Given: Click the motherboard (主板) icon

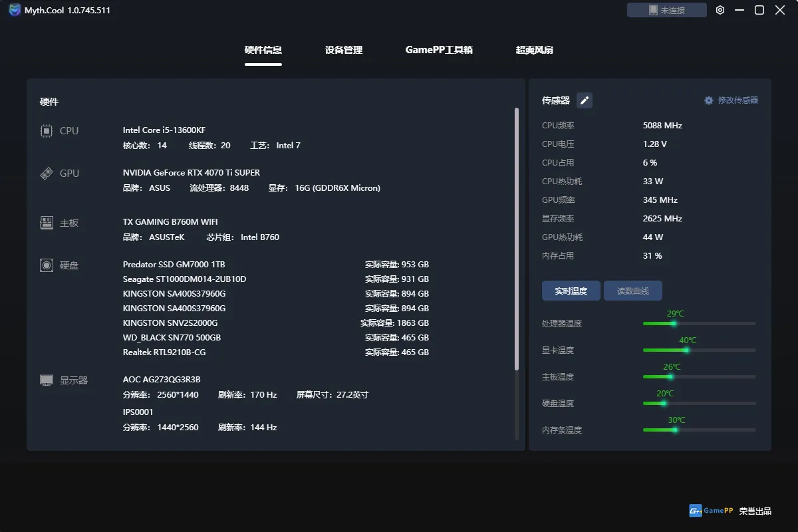Looking at the screenshot, I should click(47, 223).
